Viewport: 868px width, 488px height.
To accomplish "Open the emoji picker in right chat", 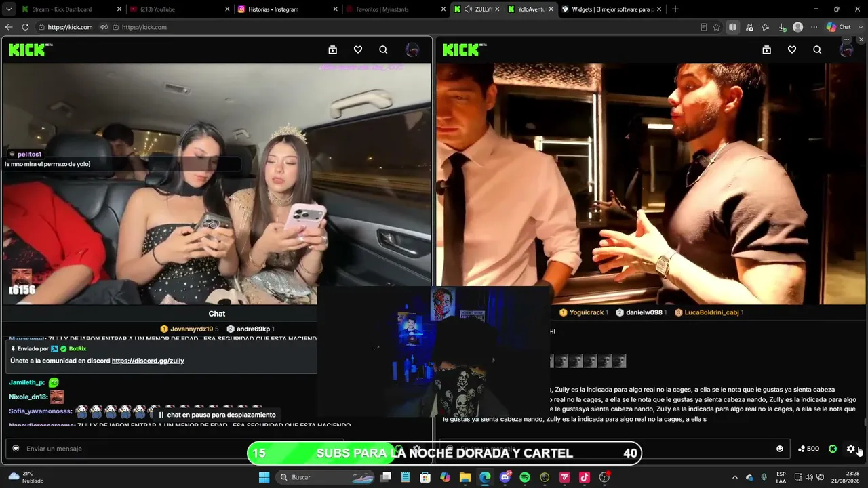I will point(780,449).
